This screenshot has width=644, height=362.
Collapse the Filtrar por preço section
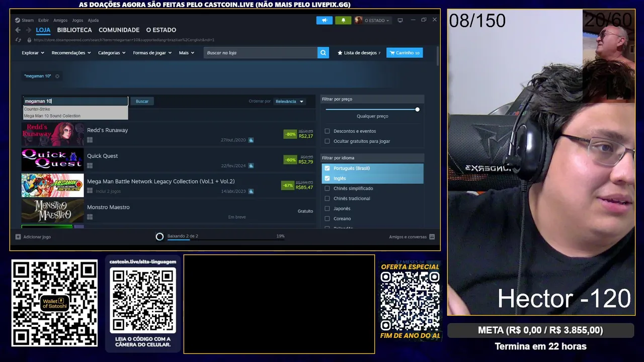point(372,99)
